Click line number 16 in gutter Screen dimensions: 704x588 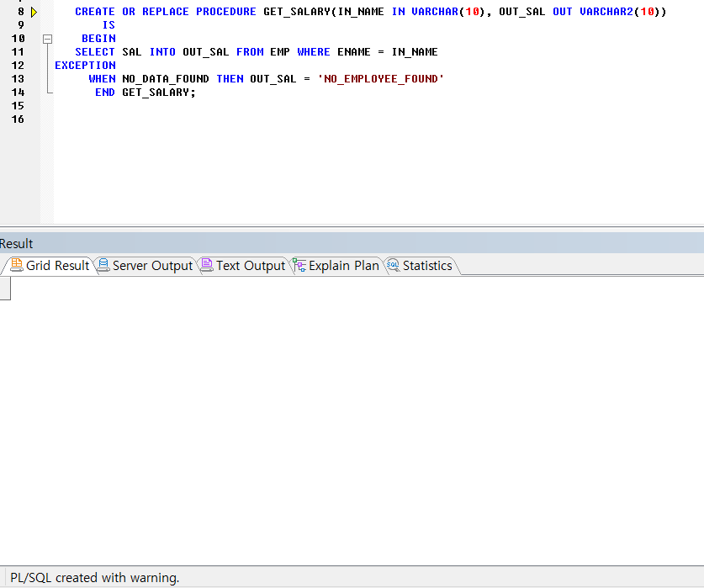coord(18,119)
